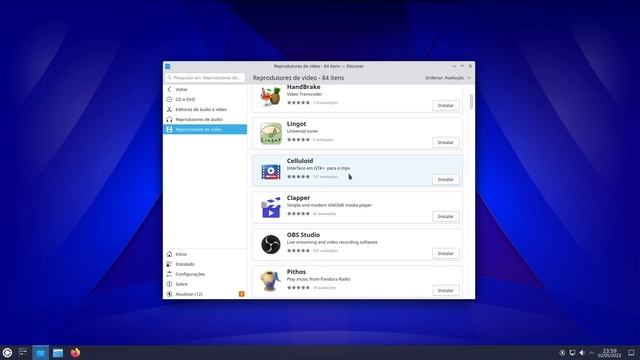Open the system settings taskbar icon

(23, 353)
